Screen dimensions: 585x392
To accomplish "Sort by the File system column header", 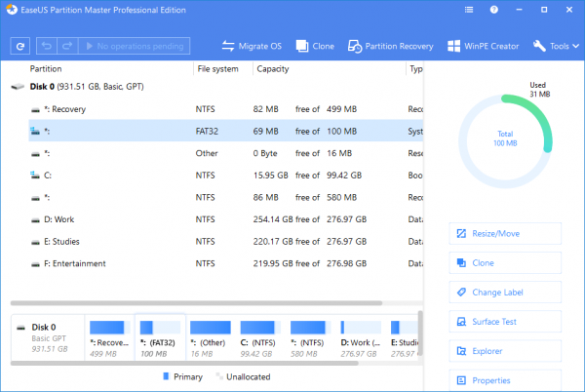I will (x=217, y=68).
